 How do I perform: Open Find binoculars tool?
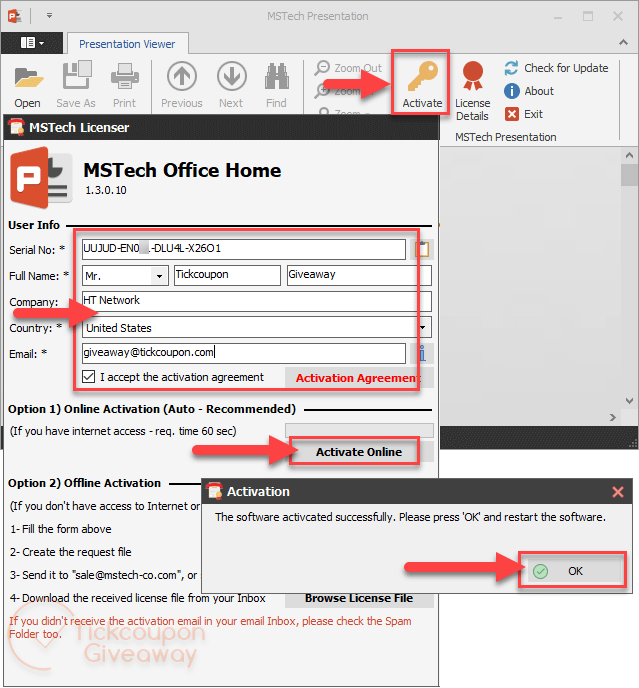pyautogui.click(x=276, y=86)
